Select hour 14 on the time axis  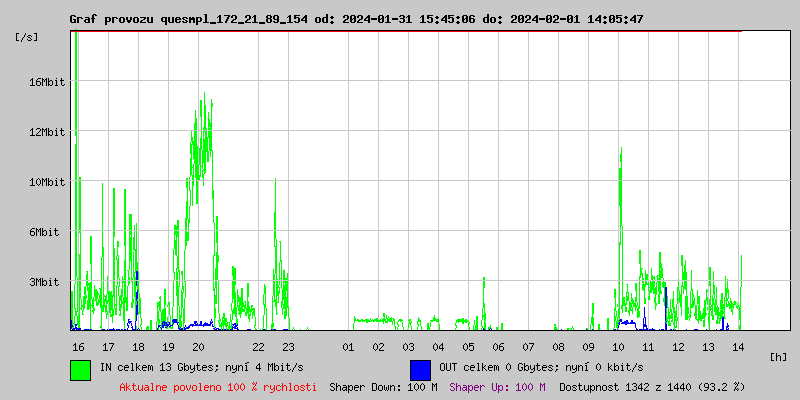point(738,347)
